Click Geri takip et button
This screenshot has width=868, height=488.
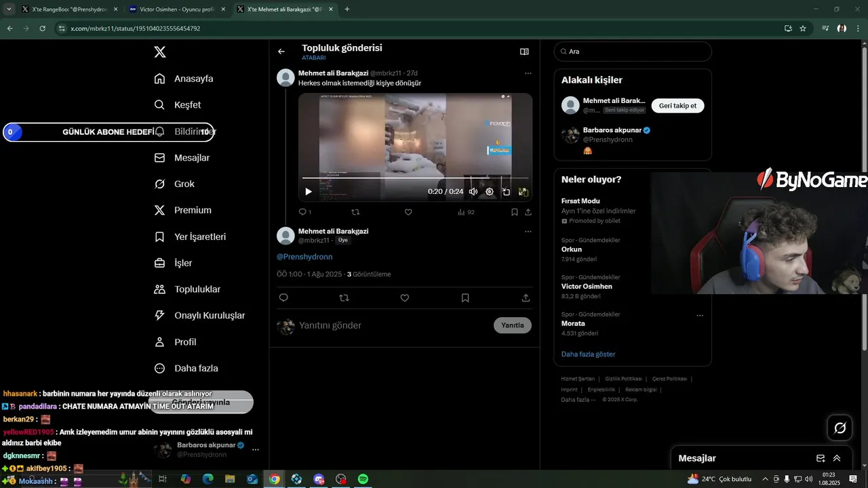tap(678, 106)
